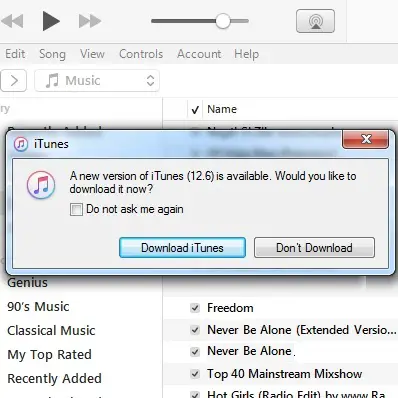Skip back with the rewind button
This screenshot has width=398, height=398.
click(x=12, y=21)
